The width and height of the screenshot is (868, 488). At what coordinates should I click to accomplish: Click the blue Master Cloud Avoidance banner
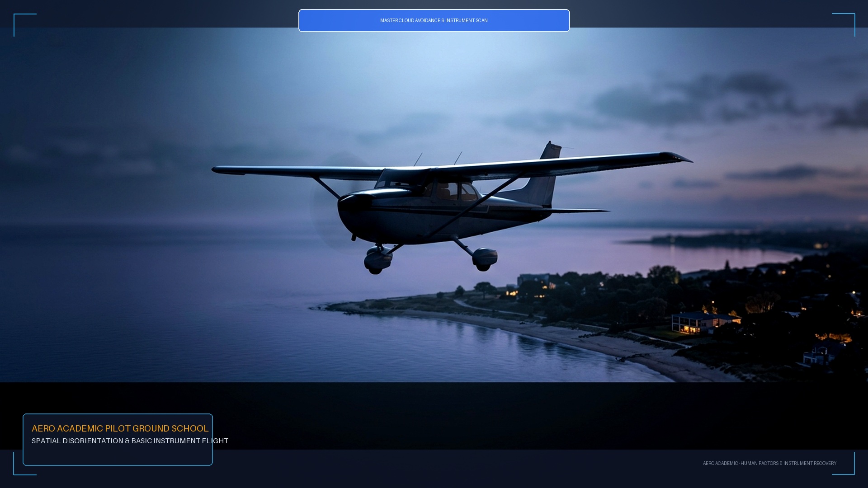[434, 20]
